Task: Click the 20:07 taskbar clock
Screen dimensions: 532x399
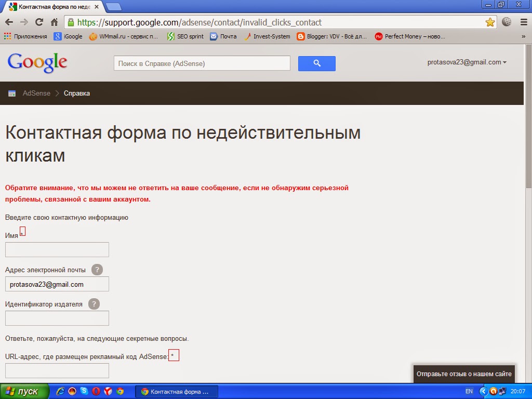Action: [518, 392]
